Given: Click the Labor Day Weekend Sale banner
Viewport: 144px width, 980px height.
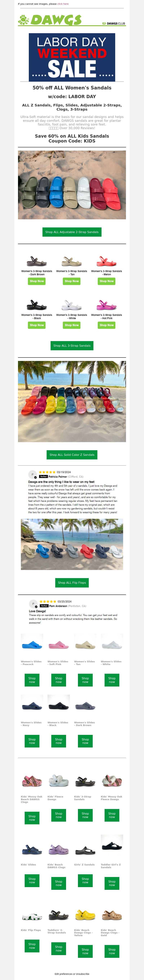Looking at the screenshot, I should coord(72,57).
